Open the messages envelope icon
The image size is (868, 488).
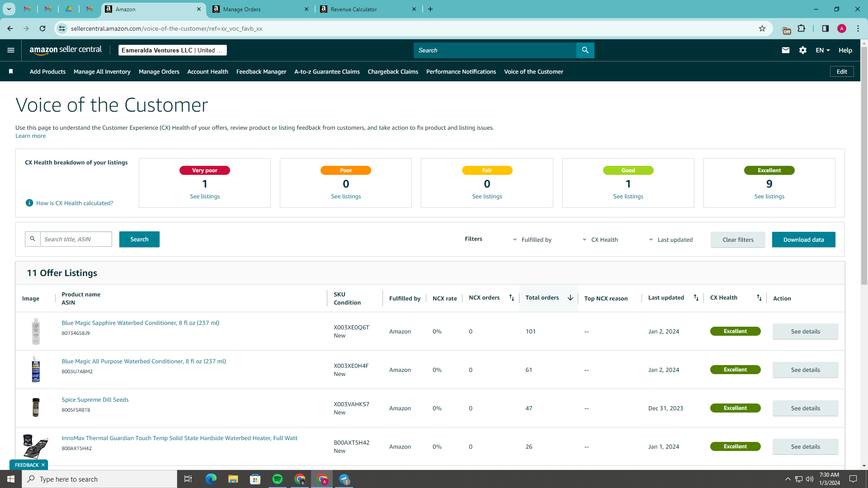(786, 50)
